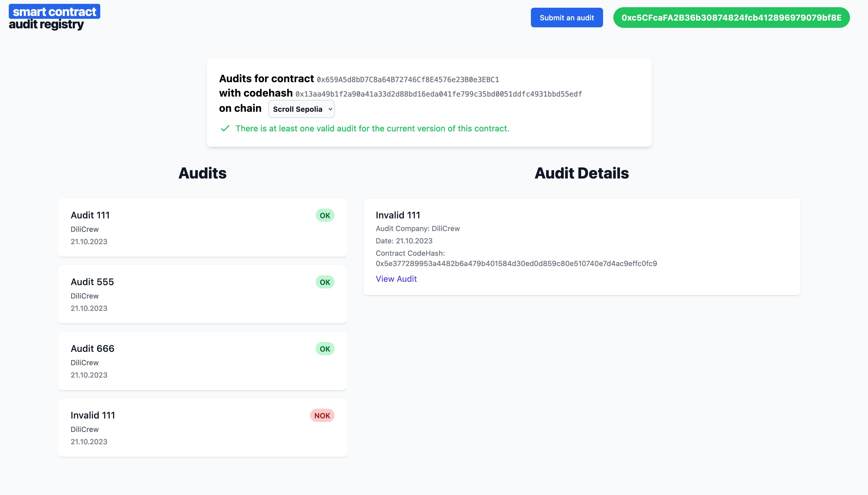Select the Audit 666 card
This screenshot has height=495, width=868.
click(202, 361)
